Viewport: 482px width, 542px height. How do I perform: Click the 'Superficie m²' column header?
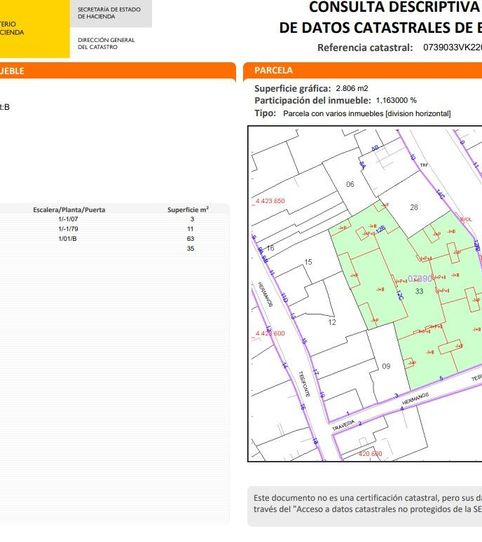(188, 210)
